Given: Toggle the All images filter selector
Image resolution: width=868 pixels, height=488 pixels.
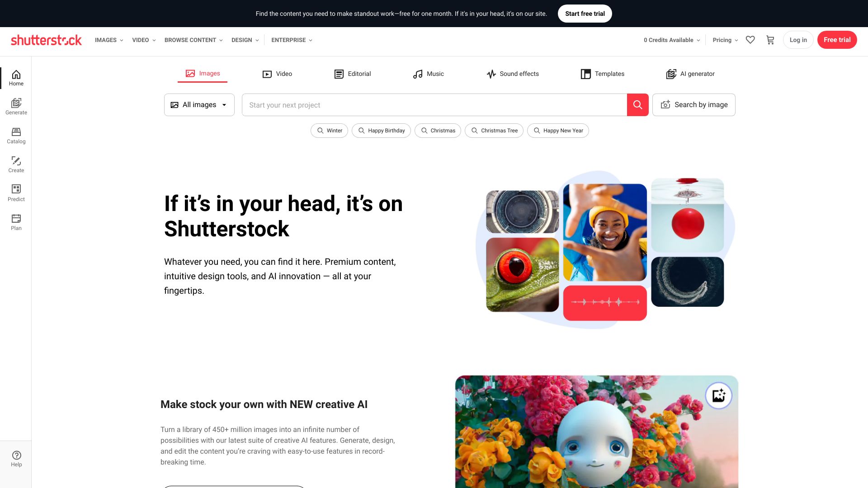Looking at the screenshot, I should (x=199, y=105).
